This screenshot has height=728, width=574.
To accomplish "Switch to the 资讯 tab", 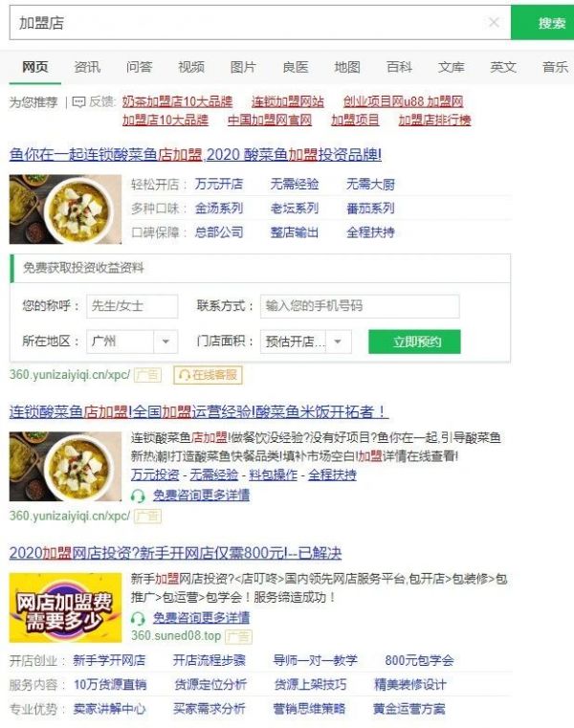I will (x=87, y=67).
